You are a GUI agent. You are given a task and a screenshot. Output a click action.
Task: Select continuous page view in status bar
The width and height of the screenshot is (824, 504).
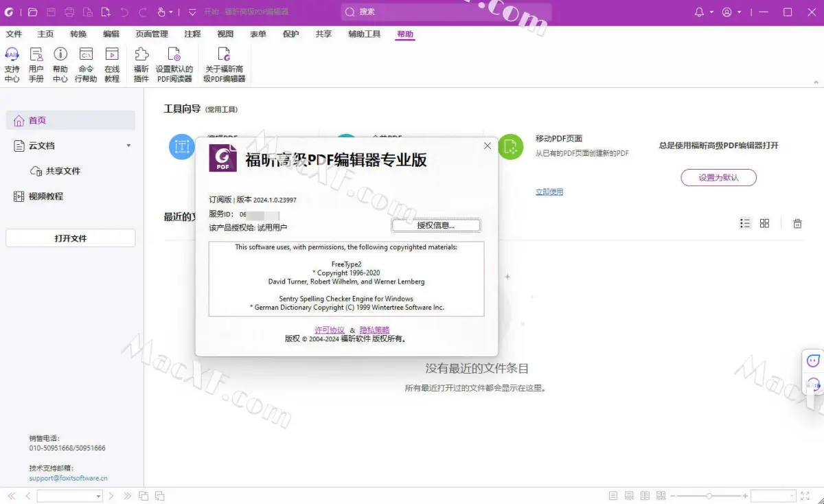(x=629, y=496)
